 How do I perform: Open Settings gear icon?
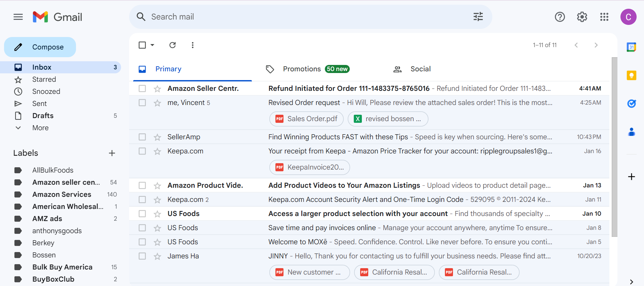[x=582, y=17]
